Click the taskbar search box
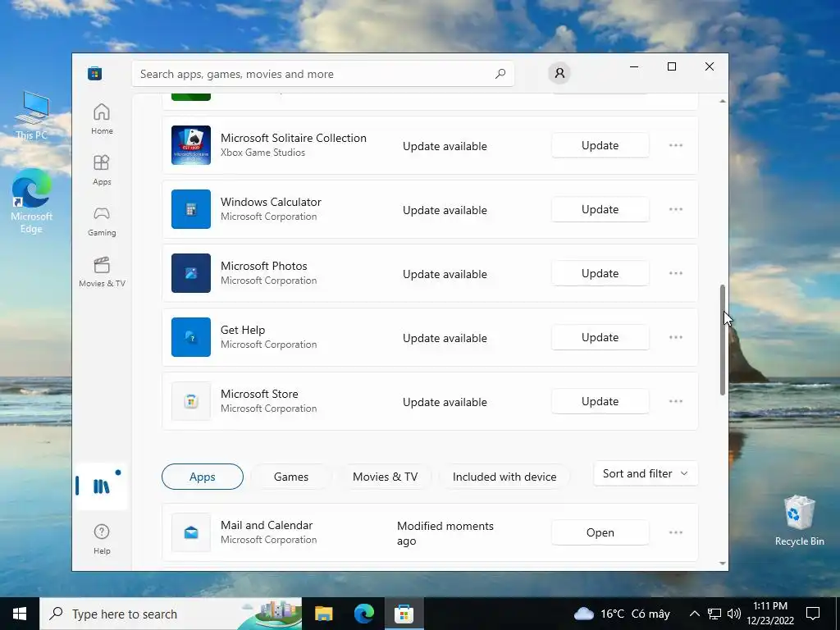840x630 pixels. (171, 614)
